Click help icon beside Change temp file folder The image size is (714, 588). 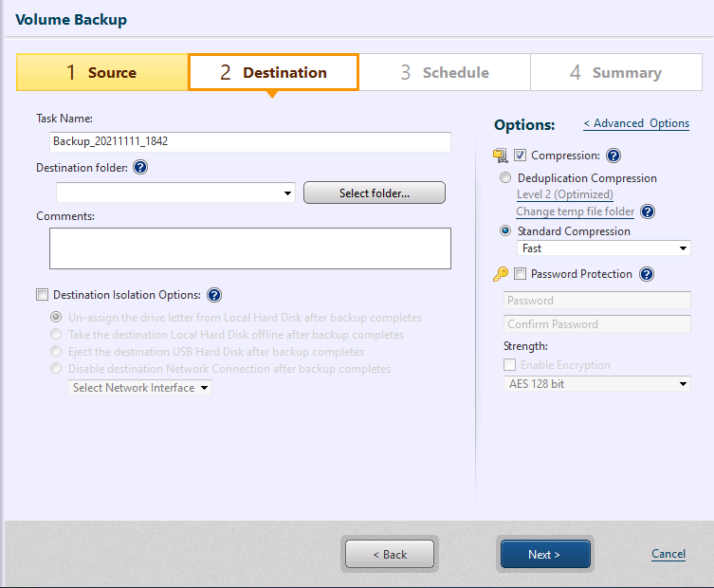[x=648, y=211]
